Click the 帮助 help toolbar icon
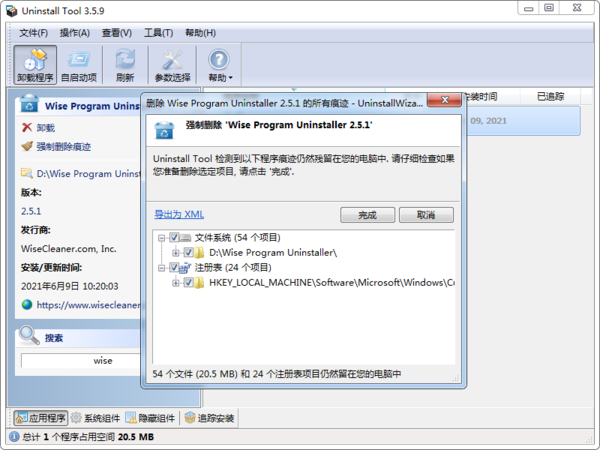Viewport: 600px width, 450px height. pos(219,60)
